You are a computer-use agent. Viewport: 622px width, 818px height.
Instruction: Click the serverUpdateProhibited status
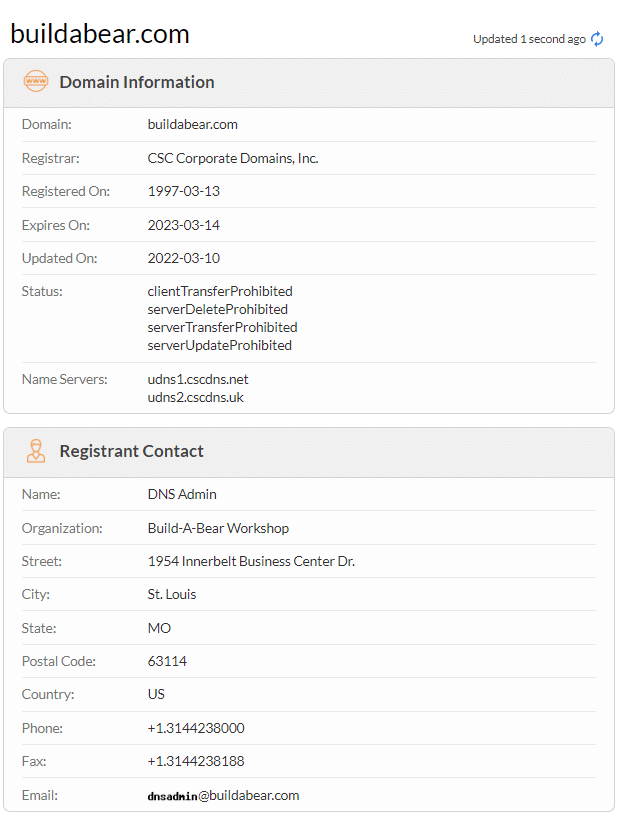pyautogui.click(x=220, y=345)
